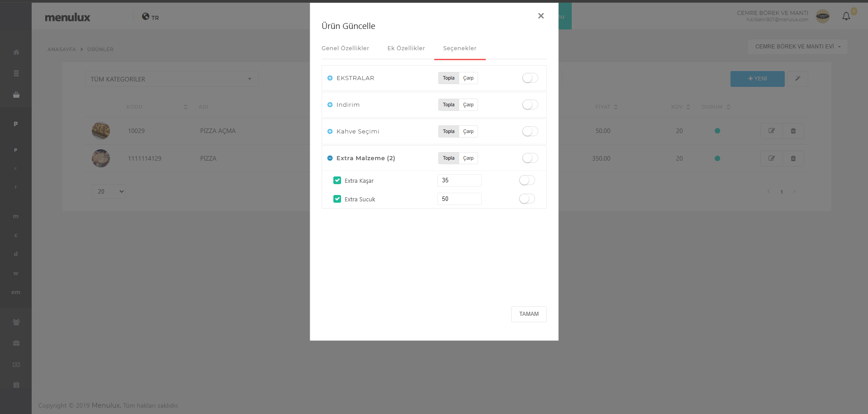Uncheck the Extra Sucuk checkbox
The width and height of the screenshot is (868, 414).
coord(337,199)
